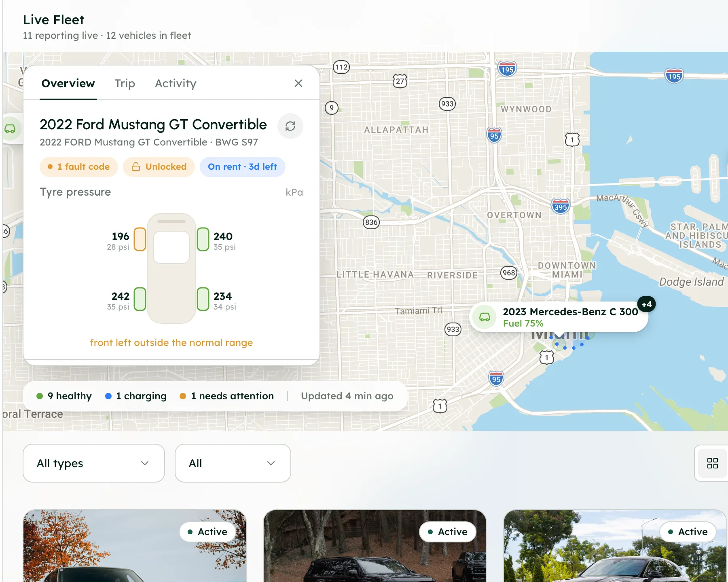Screen dimensions: 728x582
Task: Click the 196 front left pressure value
Action: [x=121, y=236]
